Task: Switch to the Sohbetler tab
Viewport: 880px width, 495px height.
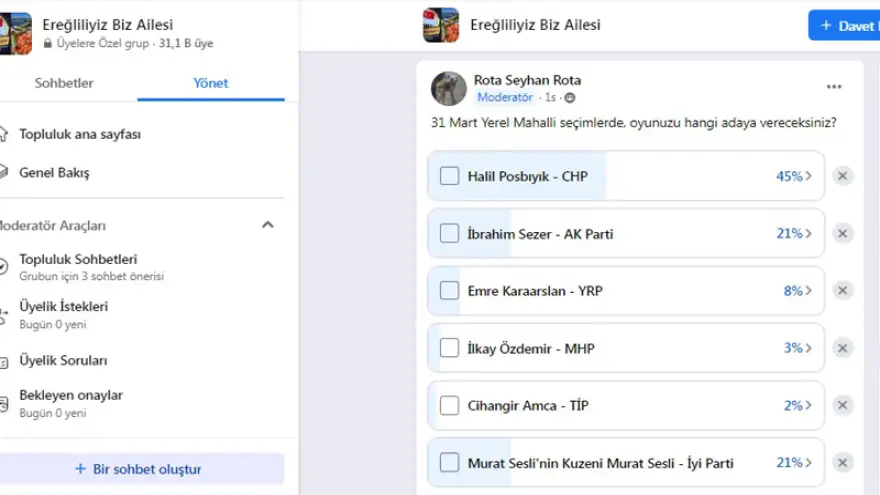Action: point(64,83)
